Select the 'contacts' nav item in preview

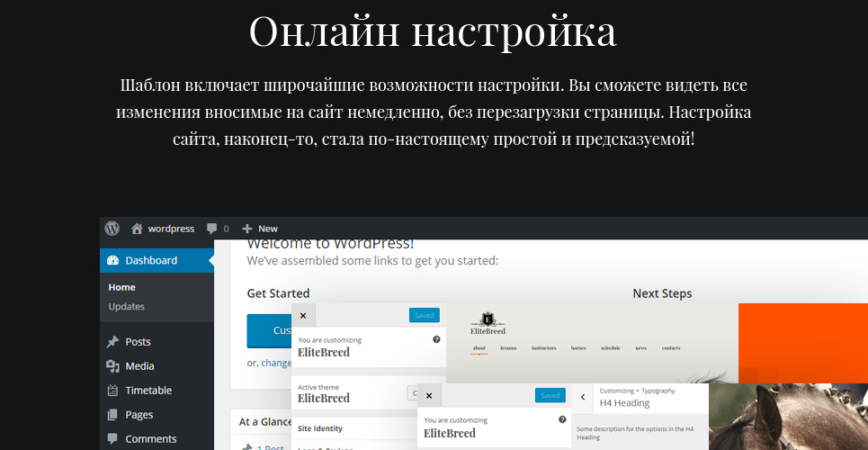(671, 348)
